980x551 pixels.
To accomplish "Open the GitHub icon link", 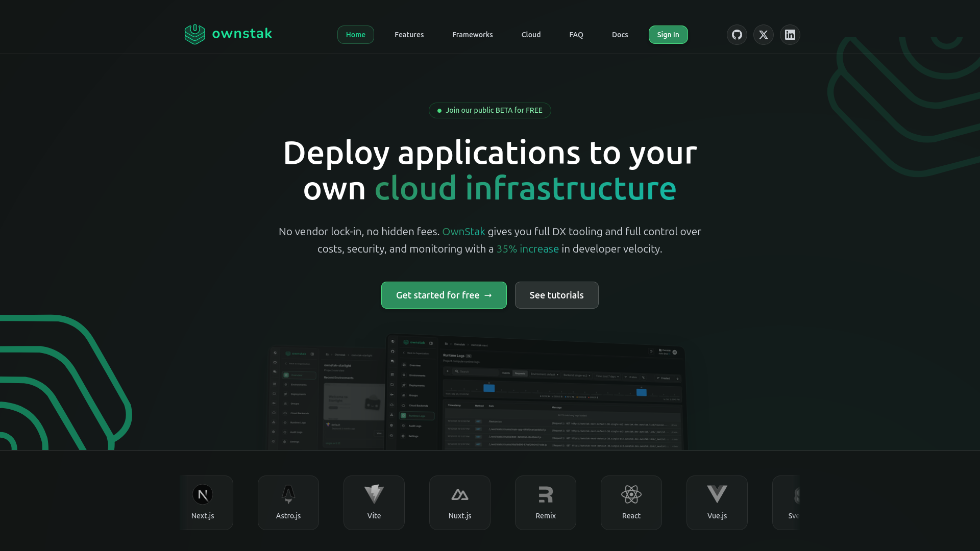I will pos(737,35).
